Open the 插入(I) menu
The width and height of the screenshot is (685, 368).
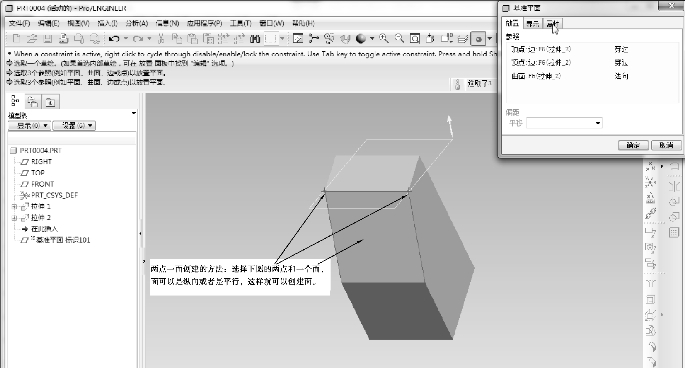[107, 23]
